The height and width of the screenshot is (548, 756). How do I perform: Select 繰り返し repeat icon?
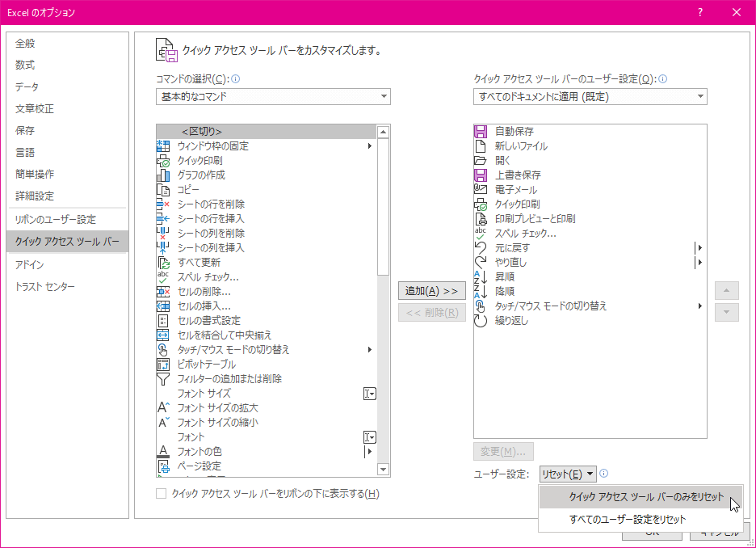(481, 321)
